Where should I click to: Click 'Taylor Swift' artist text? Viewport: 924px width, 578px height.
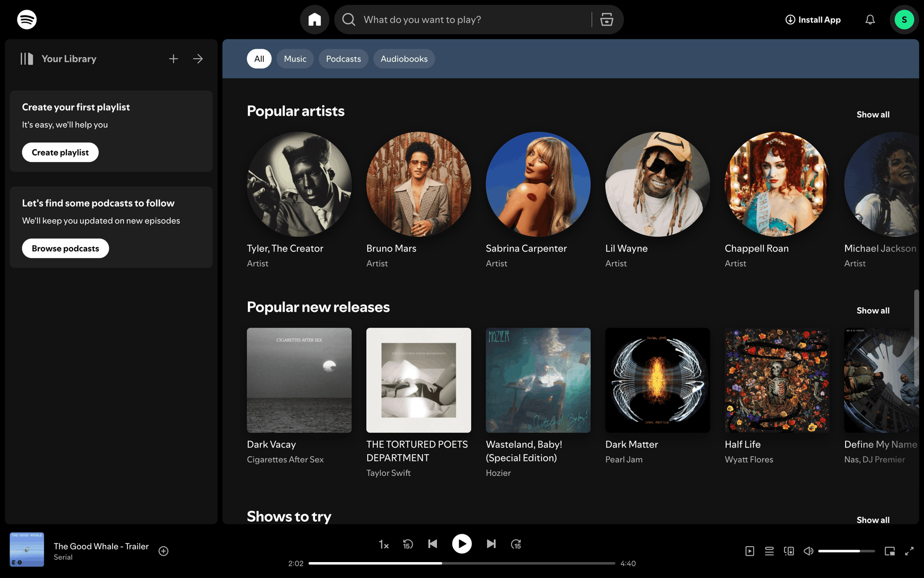388,473
